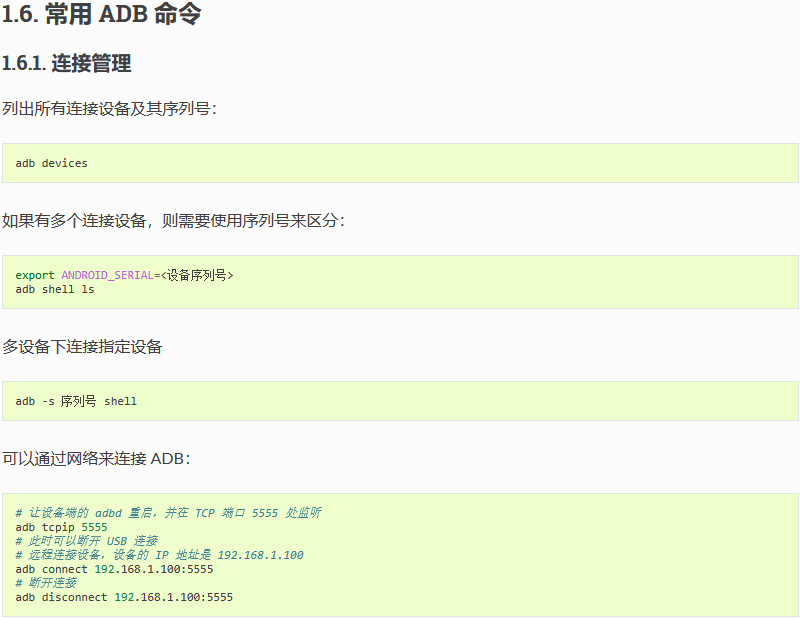Click the paragraph '如果有多个连接设备,则需要使用序列号来区分:'
This screenshot has width=800, height=618.
173,221
